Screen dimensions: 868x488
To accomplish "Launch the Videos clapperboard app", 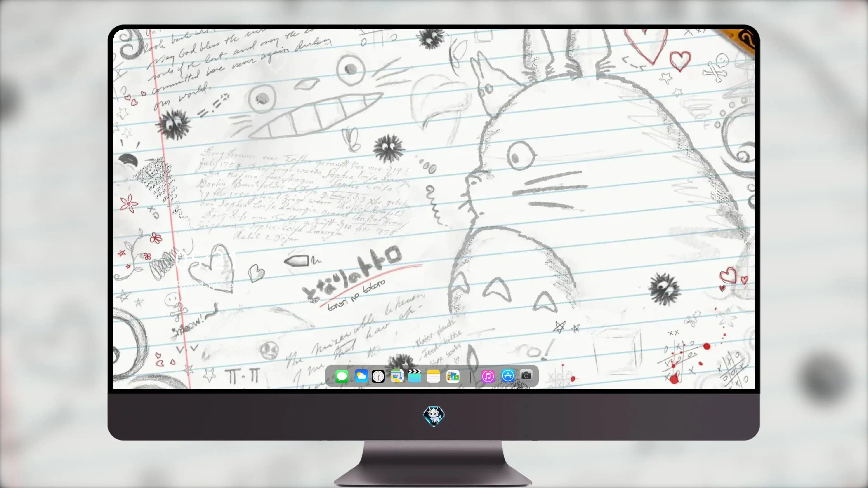I will coord(415,376).
